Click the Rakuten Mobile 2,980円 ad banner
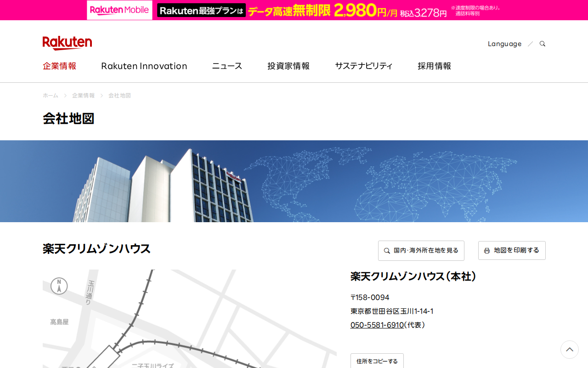The width and height of the screenshot is (588, 368). (294, 10)
